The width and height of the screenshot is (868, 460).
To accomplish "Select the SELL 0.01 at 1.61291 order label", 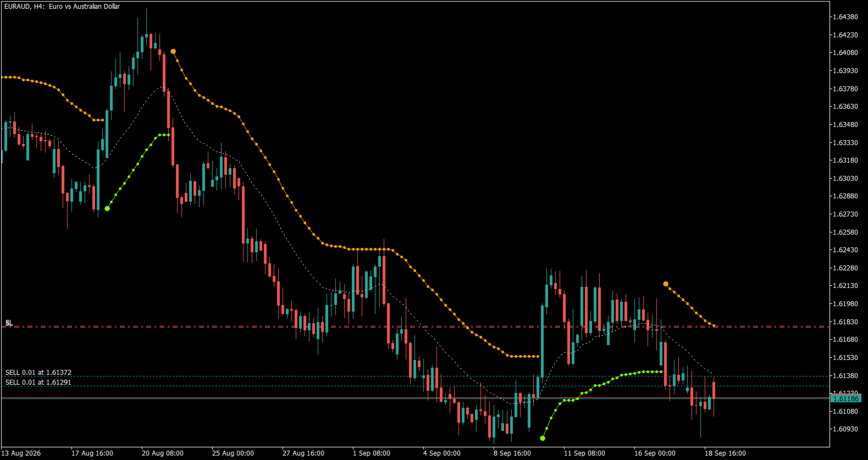I will point(38,383).
